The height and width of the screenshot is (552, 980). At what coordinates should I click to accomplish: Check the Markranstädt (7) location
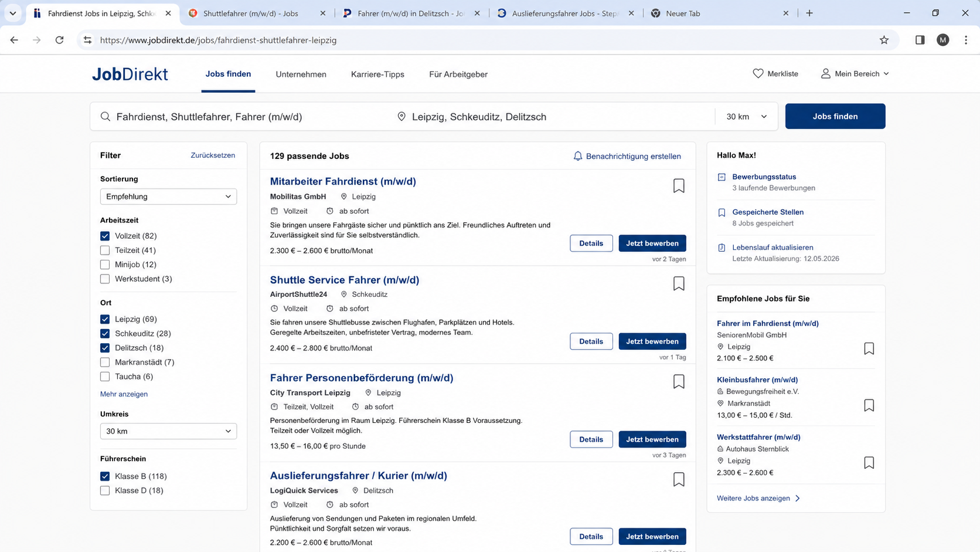click(x=105, y=363)
